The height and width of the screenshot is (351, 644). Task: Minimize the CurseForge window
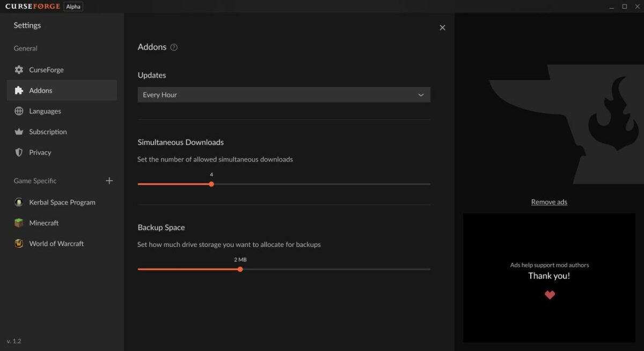point(612,6)
